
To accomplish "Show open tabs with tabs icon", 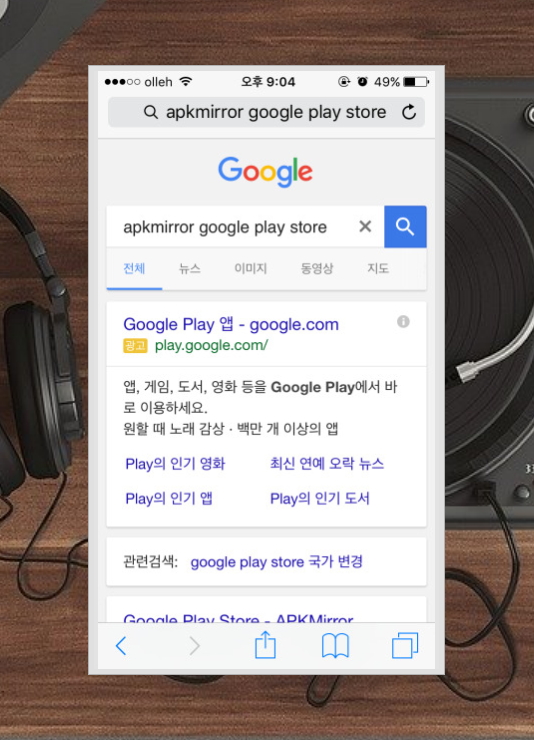I will click(405, 645).
